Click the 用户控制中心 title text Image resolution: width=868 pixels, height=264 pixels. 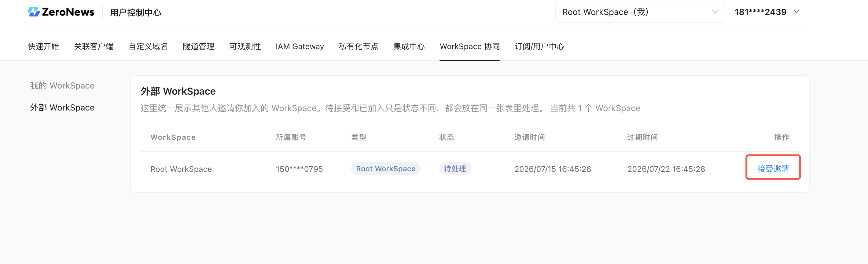136,13
